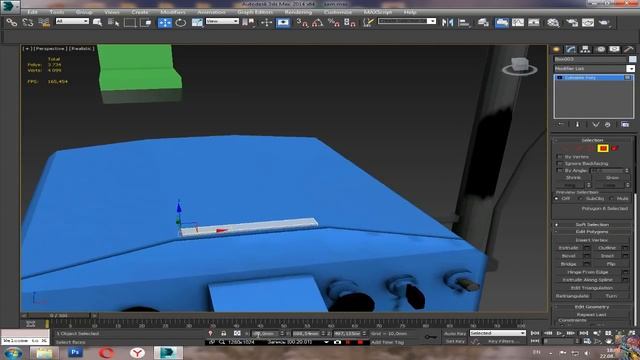This screenshot has height=360, width=640.
Task: Toggle Window/Crossing selection icon
Action: (x=146, y=22)
